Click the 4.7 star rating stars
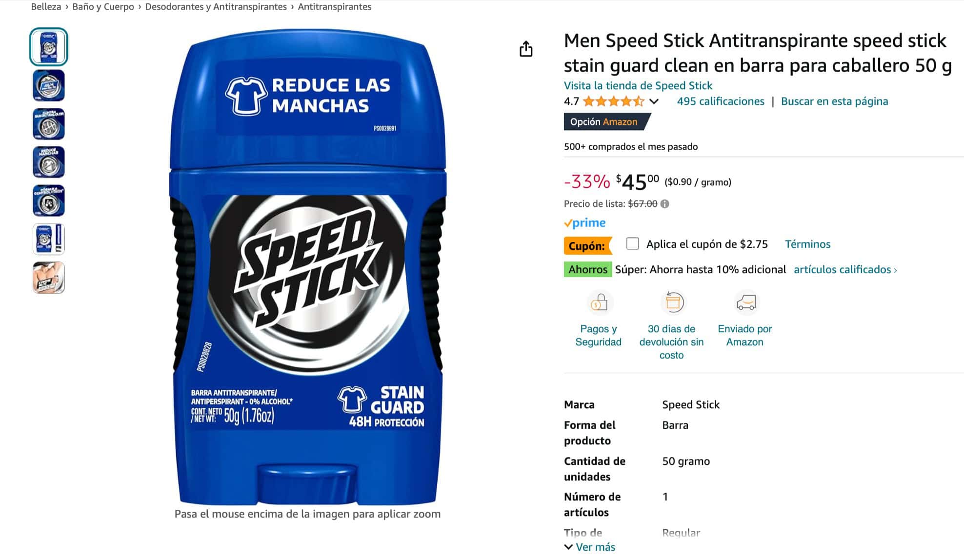Screen dimensions: 964x560 coord(613,101)
